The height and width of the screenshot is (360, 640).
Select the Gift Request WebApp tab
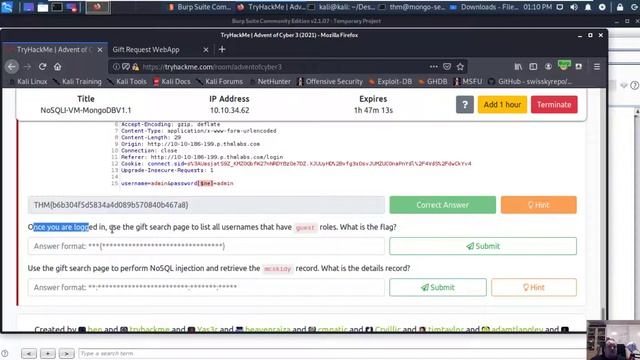146,49
